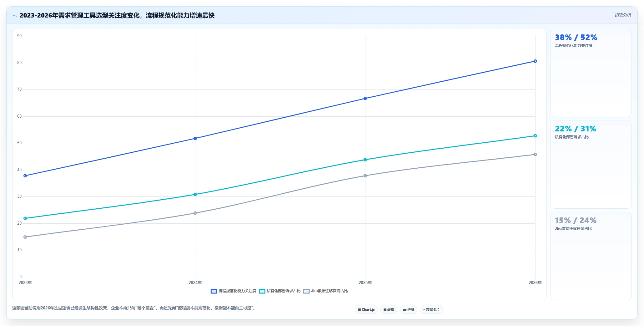The image size is (644, 326).
Task: Toggle the Jira数据迁移咨询占比 legend item
Action: (325, 291)
